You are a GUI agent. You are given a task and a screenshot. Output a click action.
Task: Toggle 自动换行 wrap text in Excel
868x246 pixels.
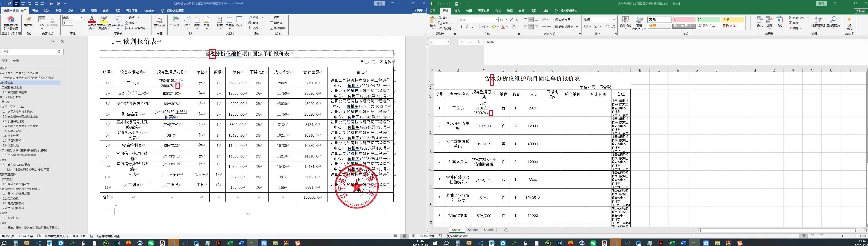[x=563, y=20]
